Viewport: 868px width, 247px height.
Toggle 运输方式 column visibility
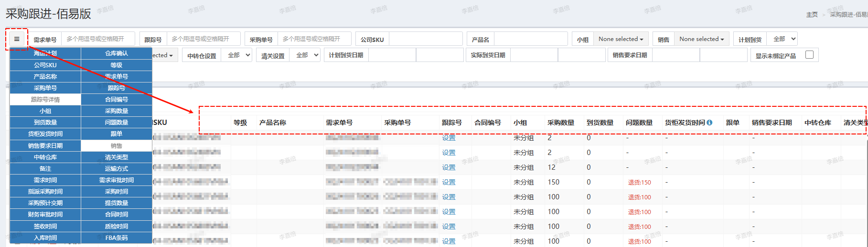click(117, 168)
